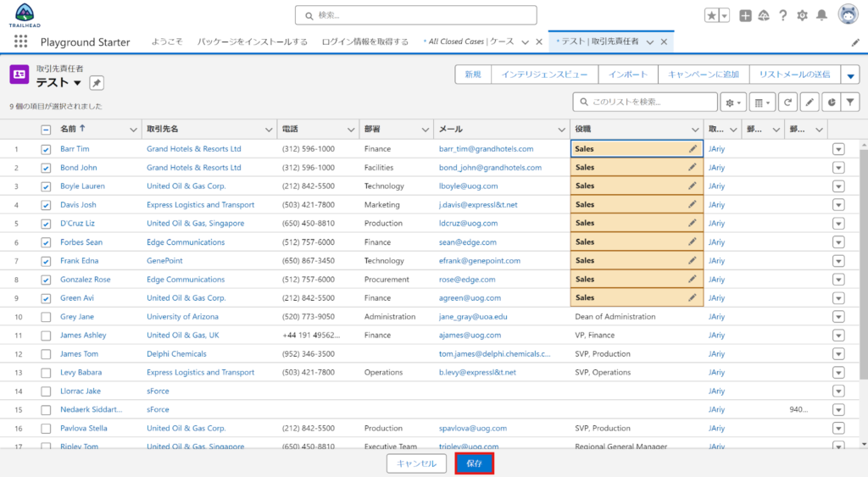Viewport: 868px width, 477px height.
Task: Open the パッケージをインストールする tab
Action: tap(253, 42)
